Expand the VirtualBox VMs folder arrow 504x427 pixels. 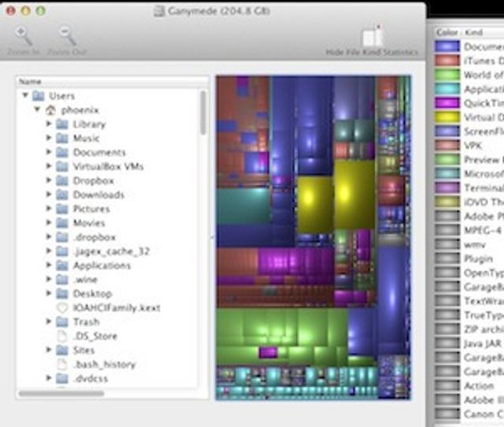49,166
